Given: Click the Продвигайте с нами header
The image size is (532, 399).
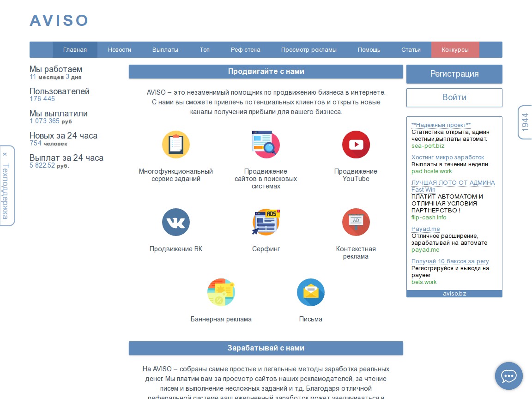Looking at the screenshot, I should pyautogui.click(x=266, y=72).
